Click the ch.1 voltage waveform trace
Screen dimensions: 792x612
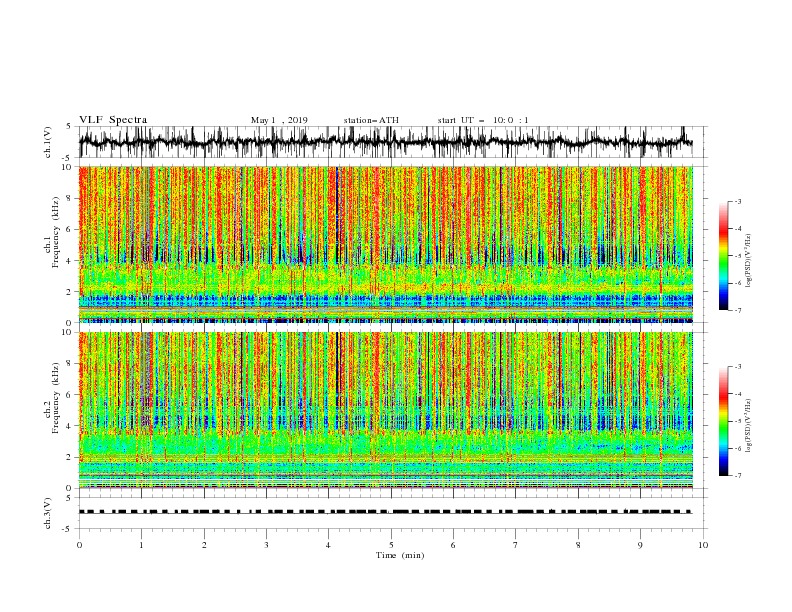[x=385, y=142]
